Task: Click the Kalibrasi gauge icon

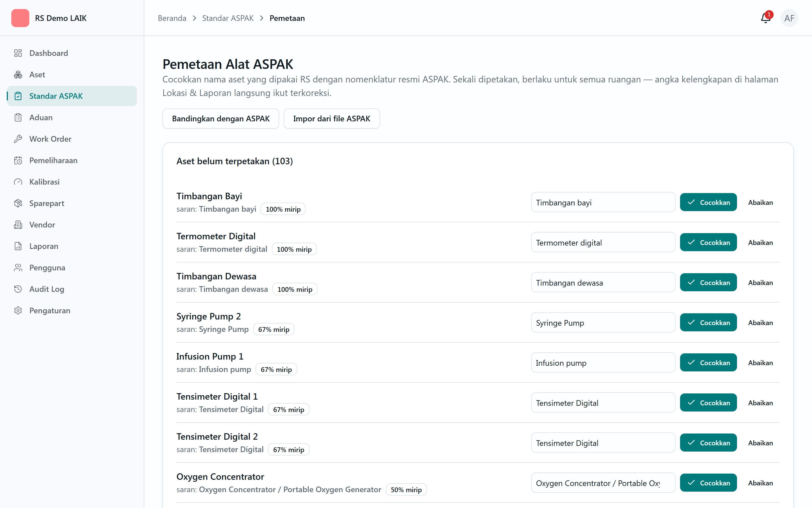Action: tap(18, 182)
